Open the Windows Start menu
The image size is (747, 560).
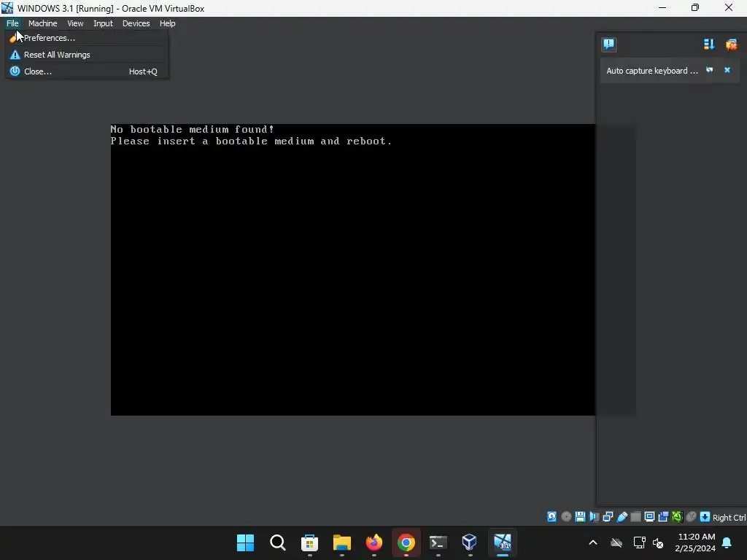(x=245, y=542)
